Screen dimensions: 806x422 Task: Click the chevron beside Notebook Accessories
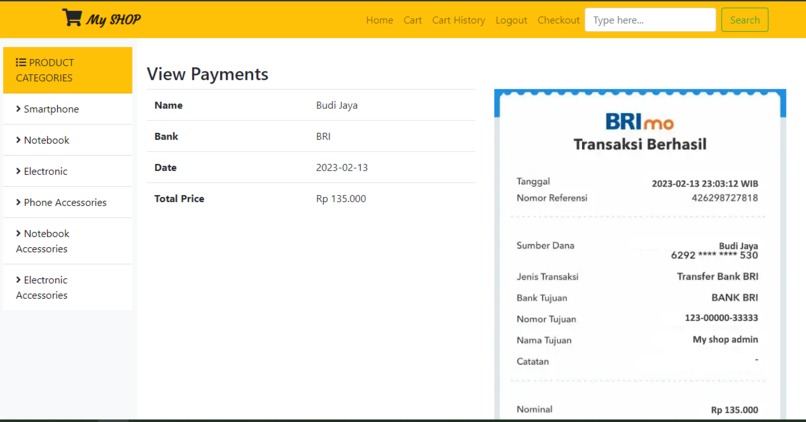click(19, 233)
